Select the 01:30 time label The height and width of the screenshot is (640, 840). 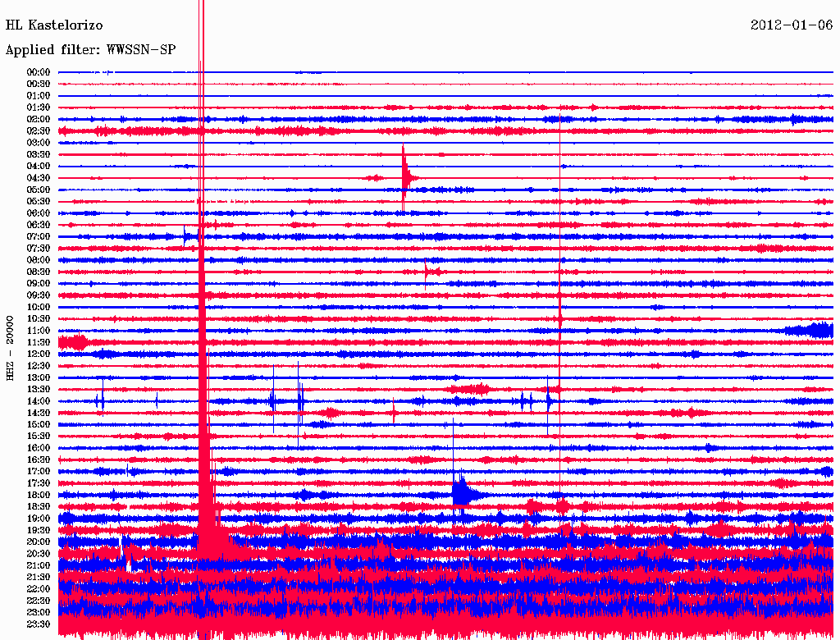point(39,107)
